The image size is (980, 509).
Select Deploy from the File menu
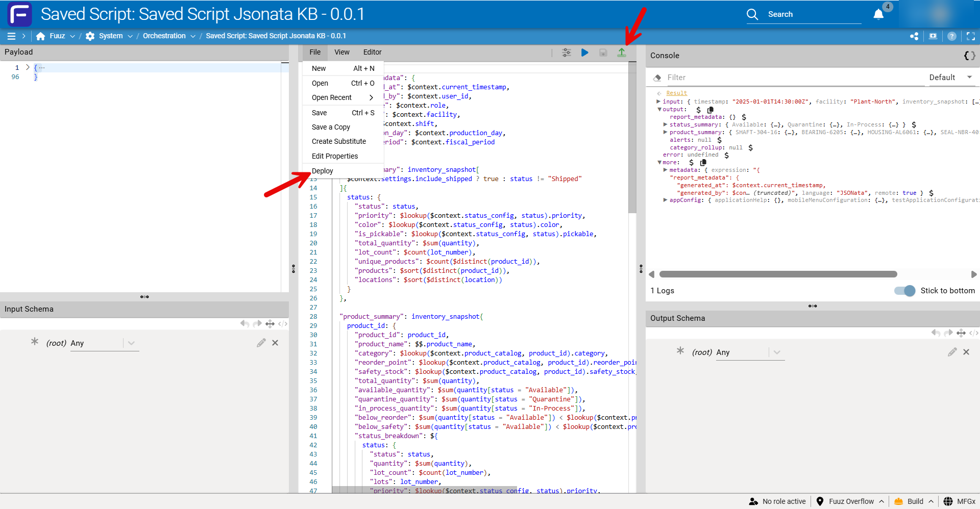tap(323, 171)
